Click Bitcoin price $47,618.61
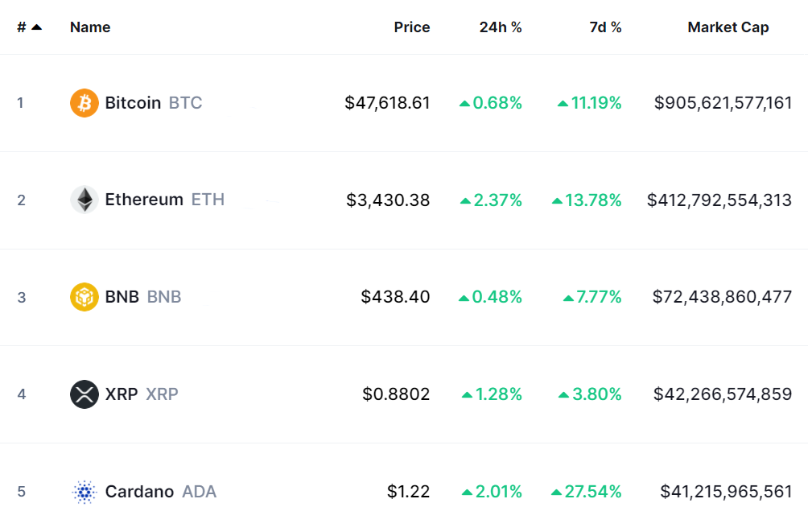The image size is (812, 532). tap(387, 103)
